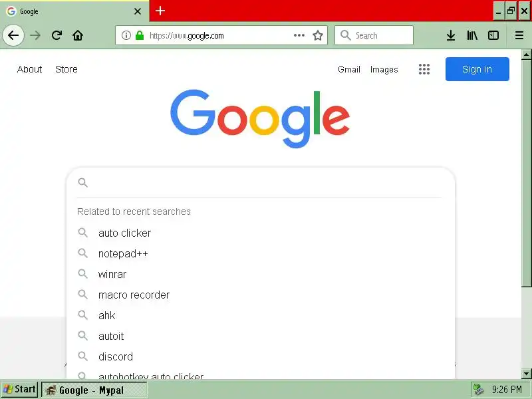The width and height of the screenshot is (532, 399).
Task: Click the green secure connection padlock
Action: pos(140,35)
